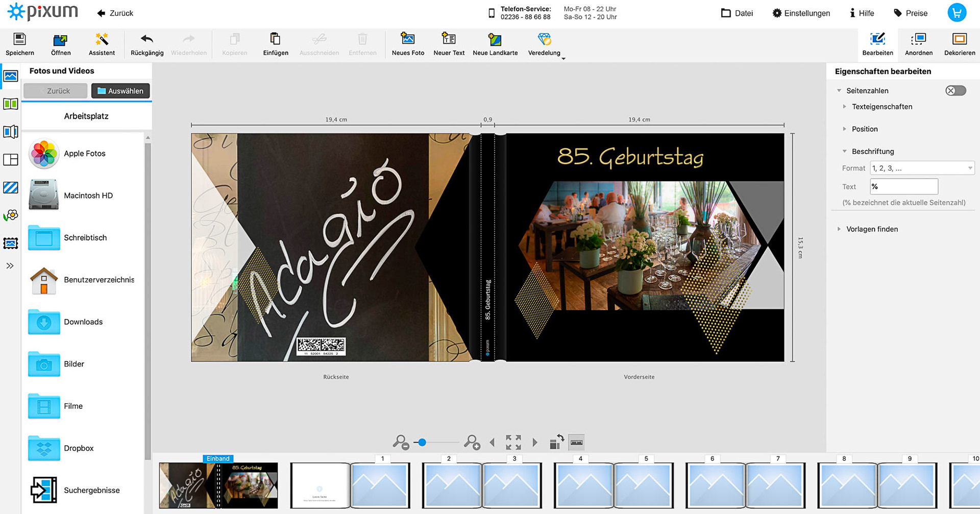This screenshot has width=980, height=514.
Task: Insert a text box with Neuer Text
Action: point(449,44)
